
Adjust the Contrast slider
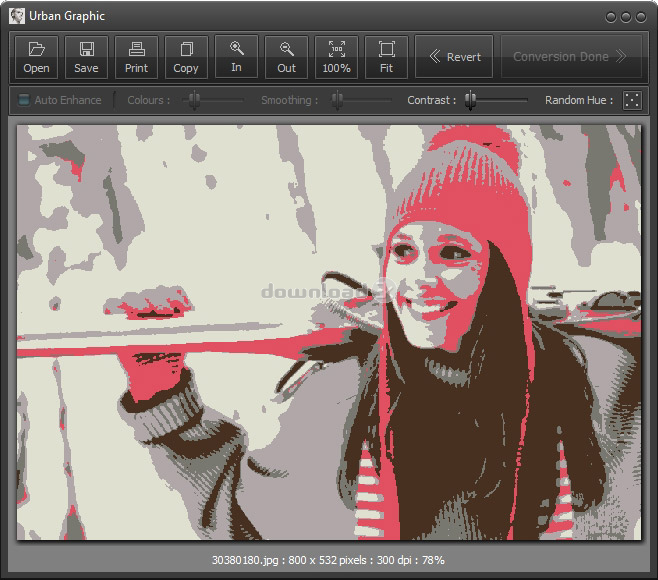471,100
